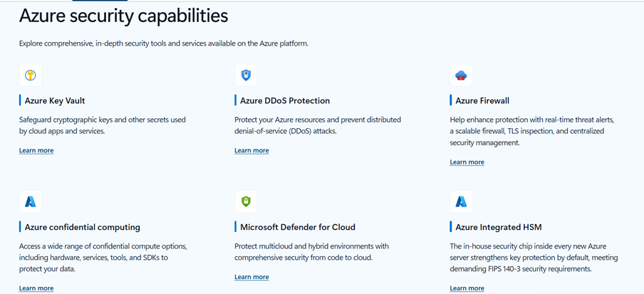644x294 pixels.
Task: Click the Azure confidential computing logo icon
Action: [31, 201]
